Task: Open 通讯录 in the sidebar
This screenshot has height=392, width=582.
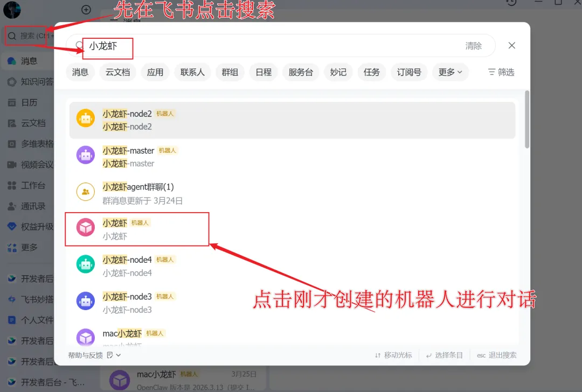Action: click(26, 206)
